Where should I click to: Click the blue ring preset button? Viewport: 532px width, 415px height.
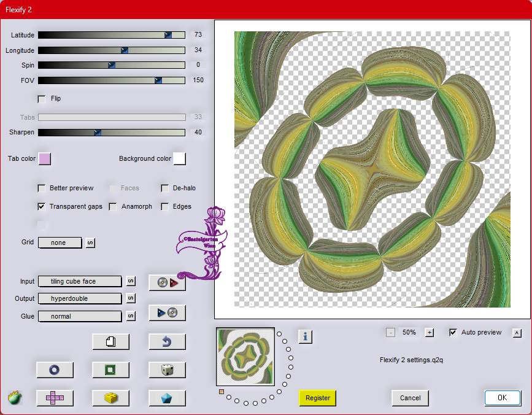[x=55, y=370]
